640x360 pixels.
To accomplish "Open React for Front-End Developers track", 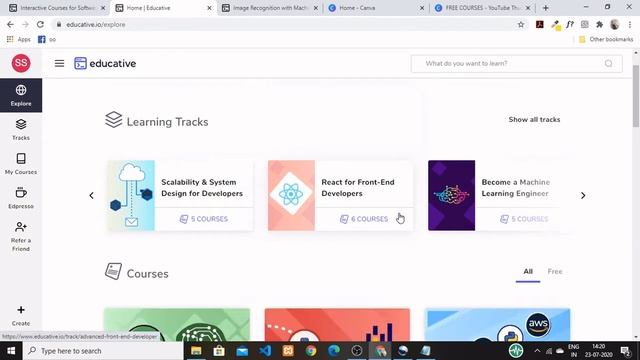I will (x=340, y=196).
